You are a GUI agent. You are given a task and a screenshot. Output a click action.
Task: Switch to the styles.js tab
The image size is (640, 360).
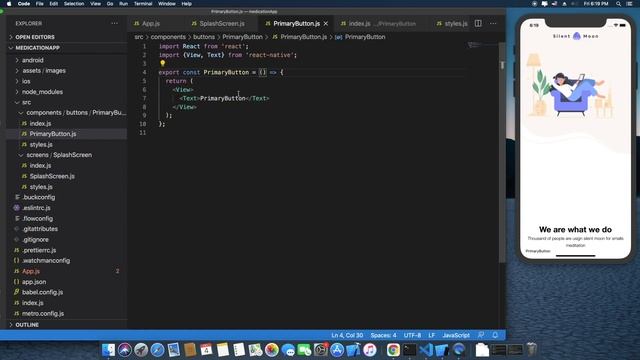(x=451, y=24)
